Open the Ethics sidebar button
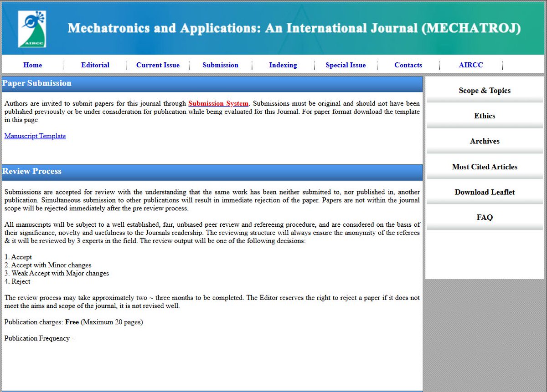The height and width of the screenshot is (392, 547). pos(485,116)
